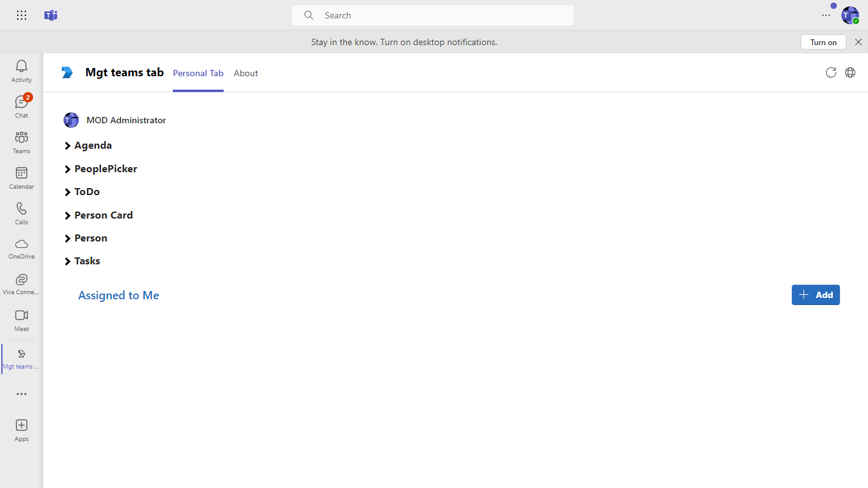Select Mgt teams app in sidebar
The image size is (868, 488).
pyautogui.click(x=22, y=359)
